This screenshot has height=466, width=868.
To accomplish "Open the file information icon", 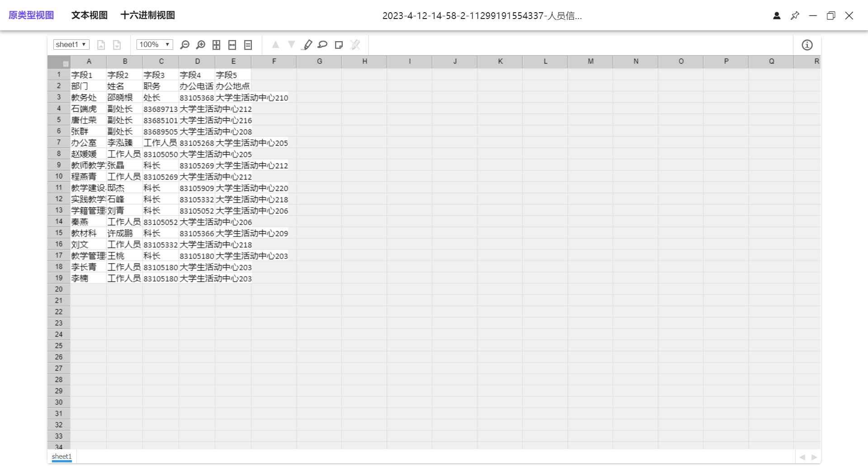I will pyautogui.click(x=807, y=45).
